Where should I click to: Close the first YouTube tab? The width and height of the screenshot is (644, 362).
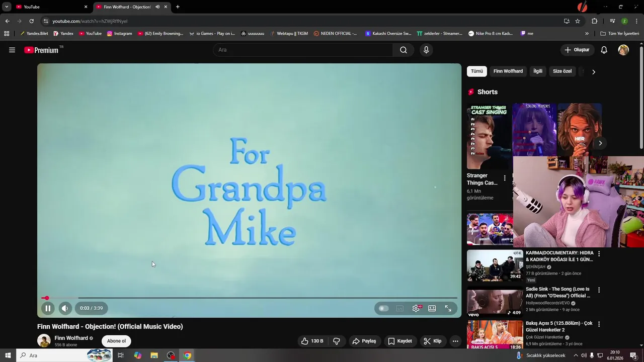click(86, 7)
